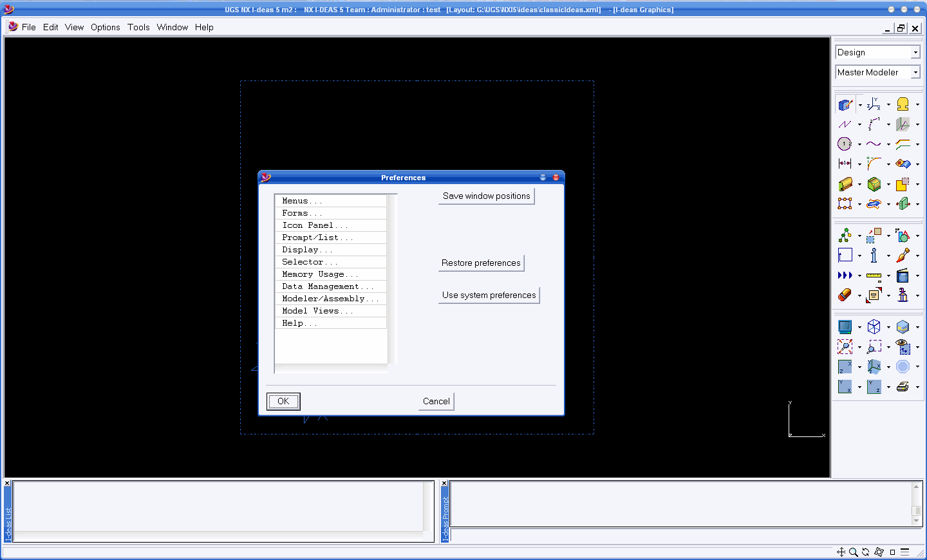This screenshot has width=927, height=560.
Task: Click the eye view visibility icon
Action: [x=903, y=347]
